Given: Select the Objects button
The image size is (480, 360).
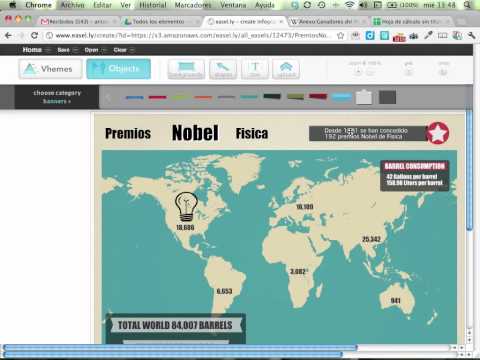Looking at the screenshot, I should click(x=118, y=69).
